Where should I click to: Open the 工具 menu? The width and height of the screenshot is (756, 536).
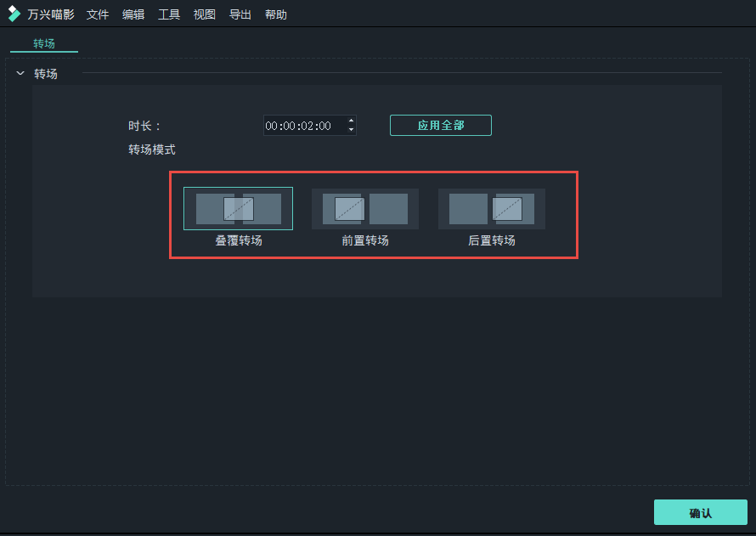tap(169, 14)
